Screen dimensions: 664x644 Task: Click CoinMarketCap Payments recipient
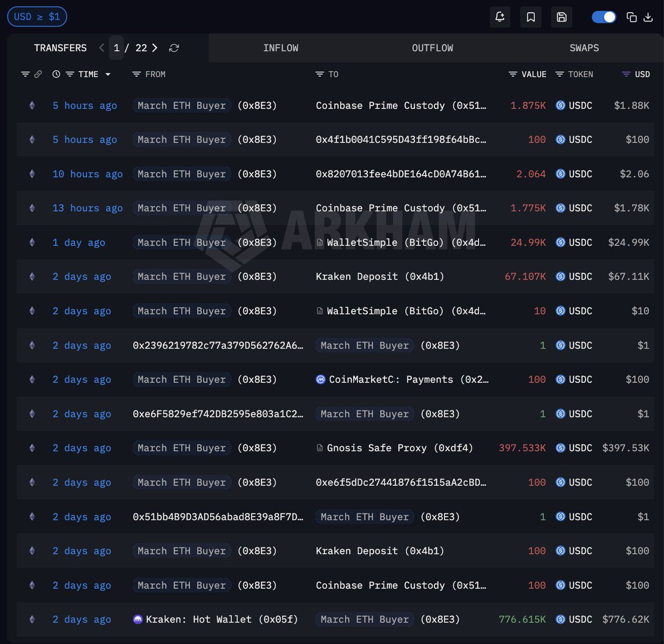tap(408, 380)
